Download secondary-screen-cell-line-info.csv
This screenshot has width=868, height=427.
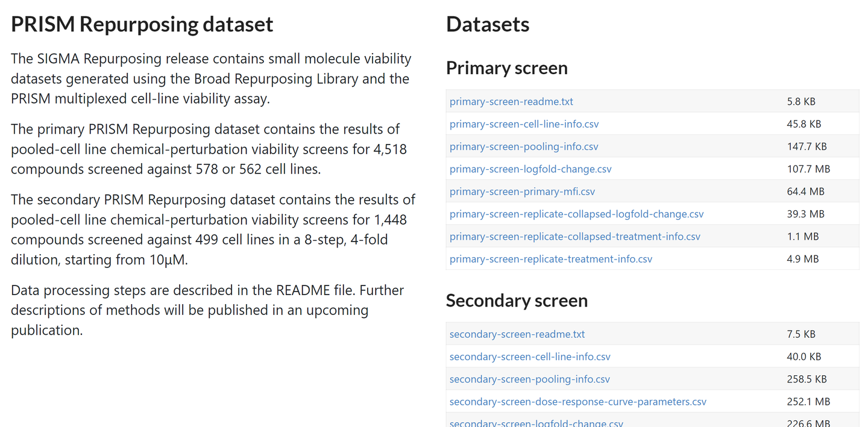point(530,357)
